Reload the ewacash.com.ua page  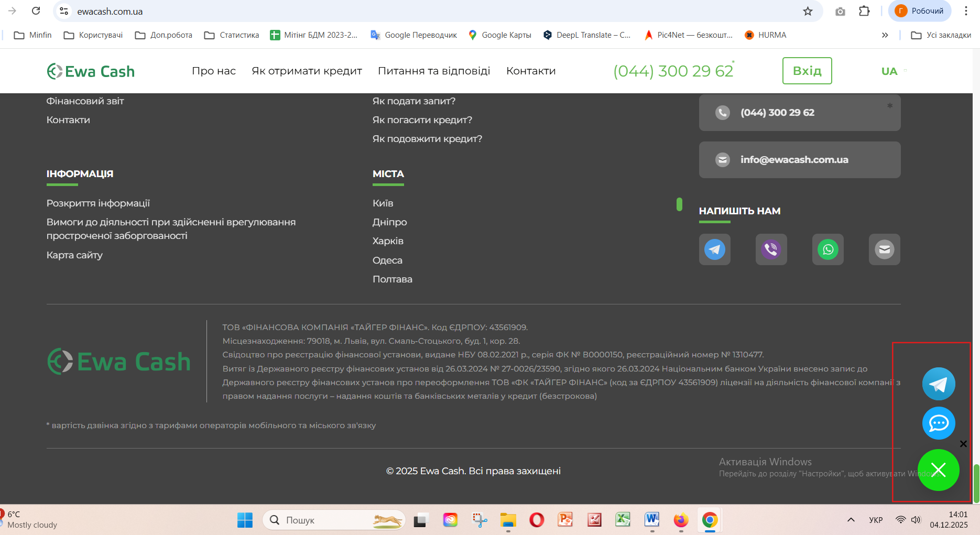(x=36, y=11)
